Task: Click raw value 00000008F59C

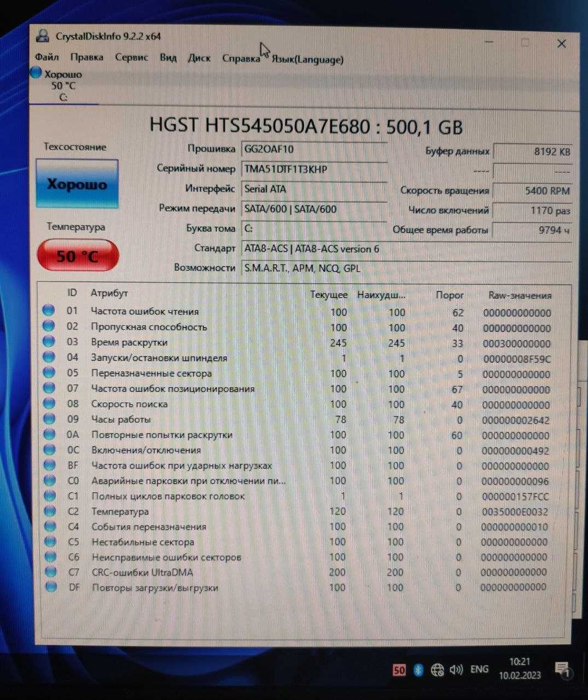Action: (517, 359)
